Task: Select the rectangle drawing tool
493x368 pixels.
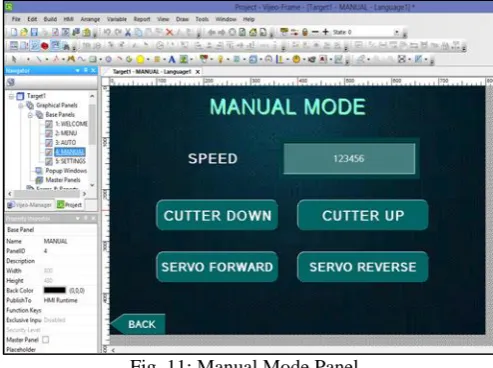Action: click(x=92, y=59)
